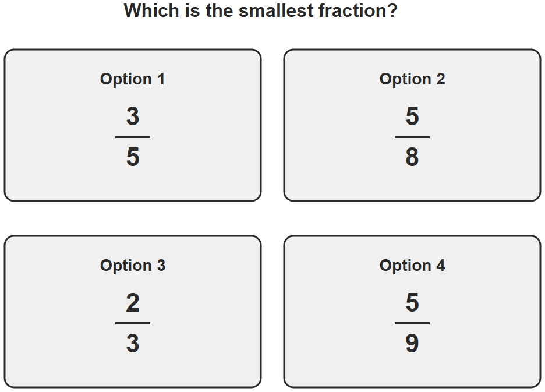Pick the Option 3 card showing 2/3
The image size is (545, 392).
[x=132, y=312]
